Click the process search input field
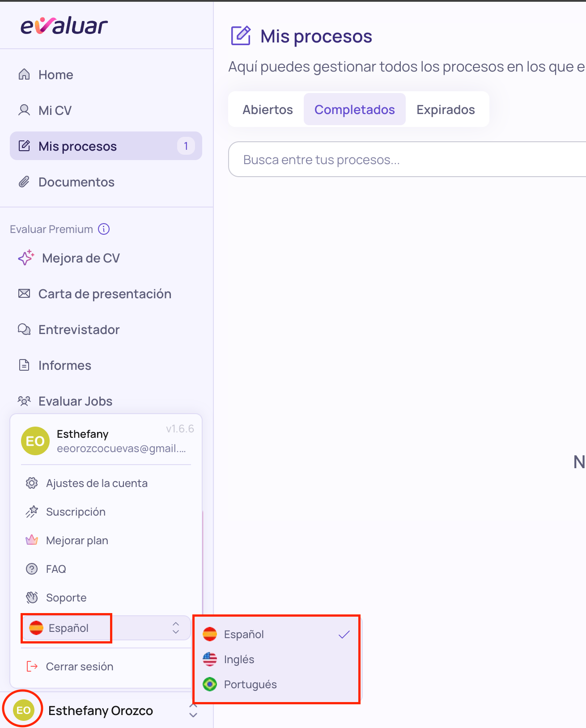Screen dimensions: 586x728 [407, 160]
